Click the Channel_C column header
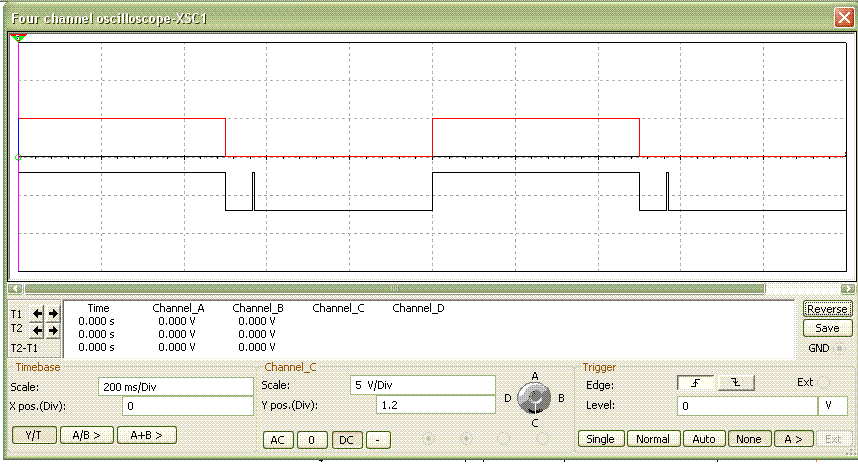The width and height of the screenshot is (858, 464). [338, 308]
